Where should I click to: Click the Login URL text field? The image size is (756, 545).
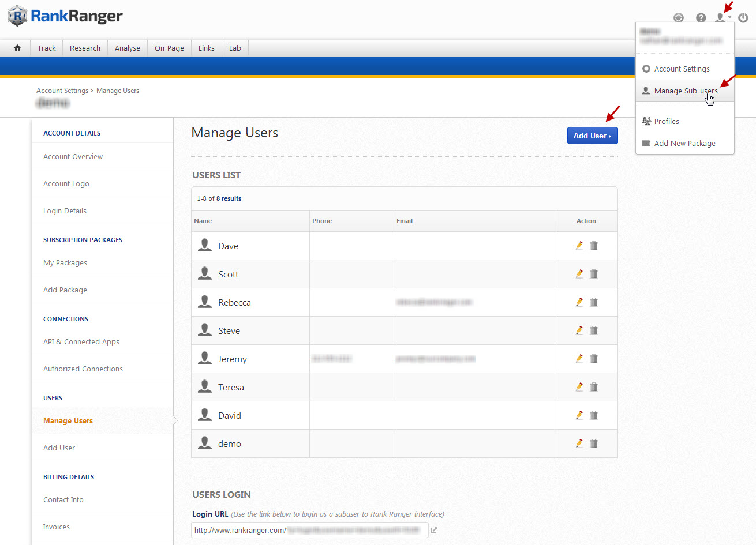pos(309,530)
